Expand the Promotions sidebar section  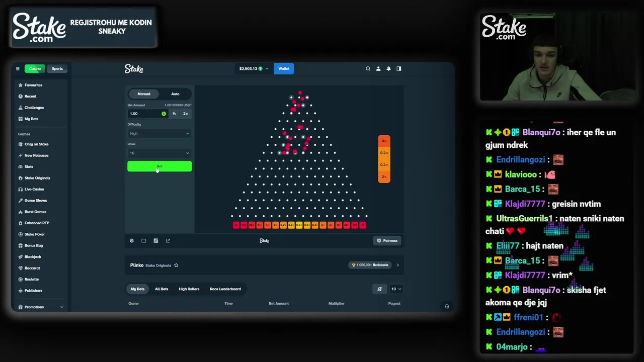pos(40,307)
